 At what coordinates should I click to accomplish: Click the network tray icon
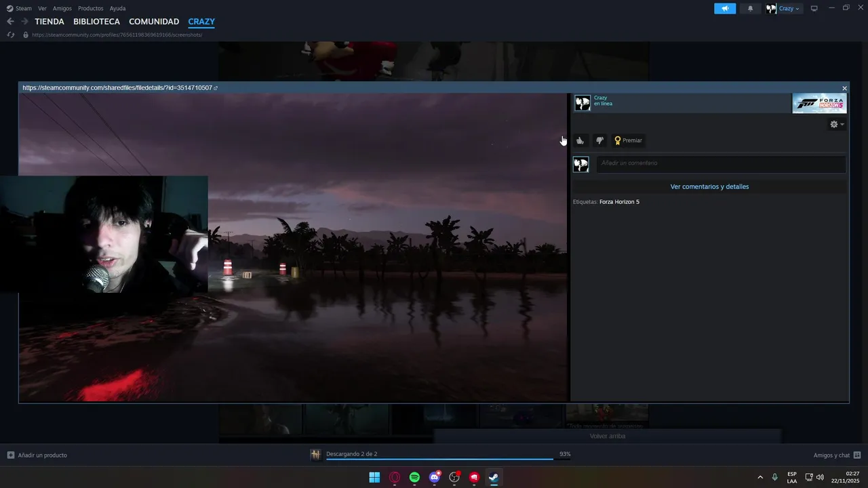(809, 477)
